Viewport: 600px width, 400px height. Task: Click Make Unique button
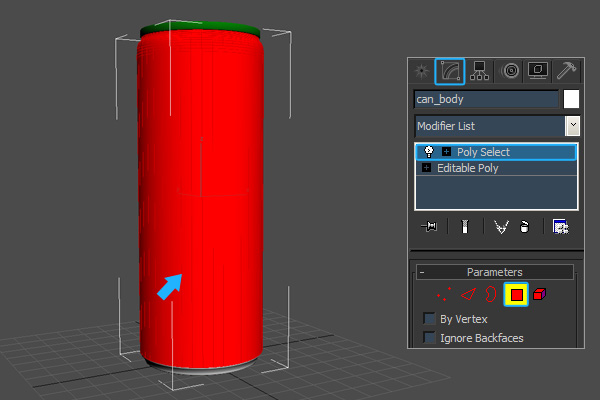point(501,226)
